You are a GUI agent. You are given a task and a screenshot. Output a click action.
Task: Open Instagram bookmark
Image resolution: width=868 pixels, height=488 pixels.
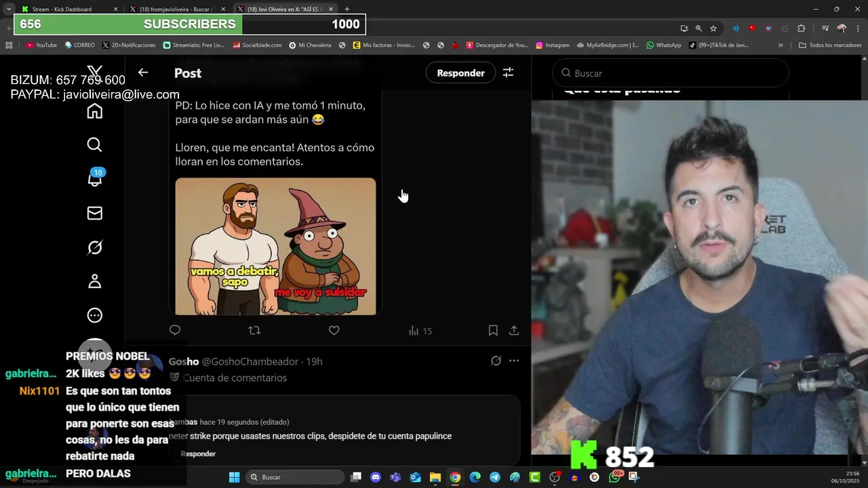pos(553,45)
